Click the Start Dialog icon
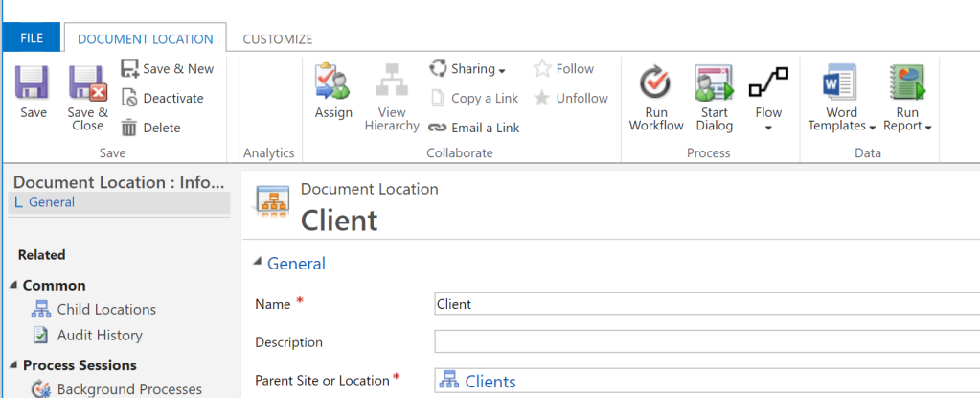This screenshot has height=398, width=980. 714,82
